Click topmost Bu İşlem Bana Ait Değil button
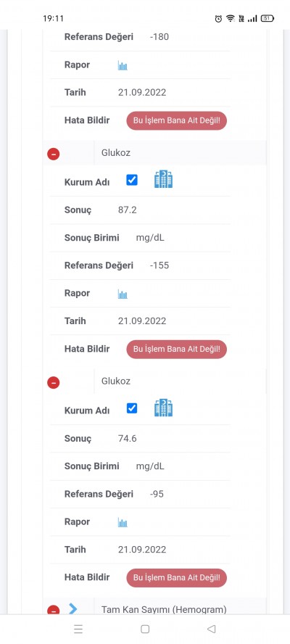The image size is (290, 644). [177, 120]
